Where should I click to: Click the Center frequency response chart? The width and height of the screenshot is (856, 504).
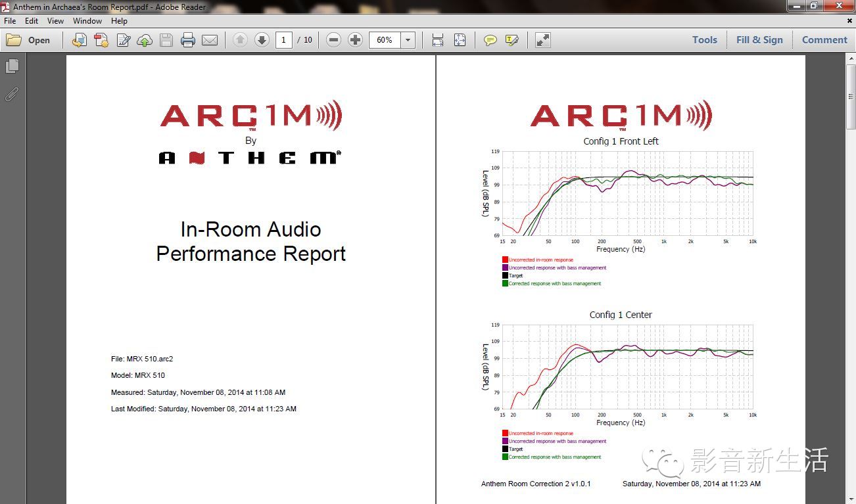[x=627, y=367]
